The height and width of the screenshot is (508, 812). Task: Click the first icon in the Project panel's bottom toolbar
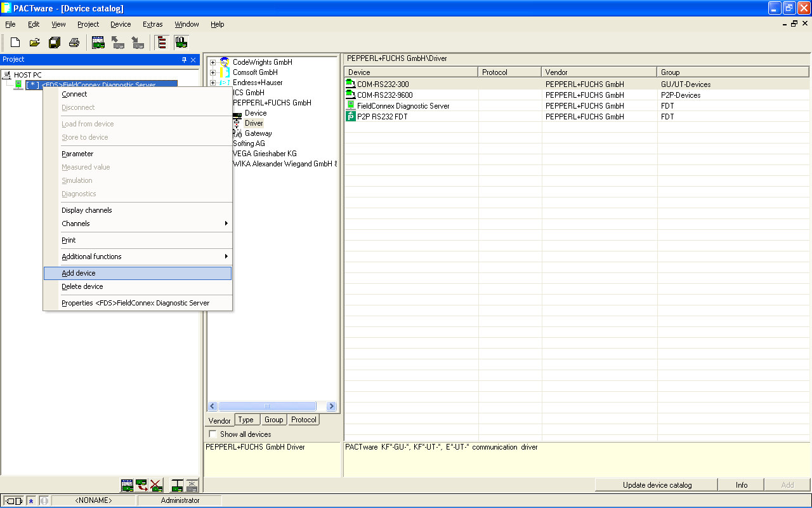pyautogui.click(x=127, y=486)
